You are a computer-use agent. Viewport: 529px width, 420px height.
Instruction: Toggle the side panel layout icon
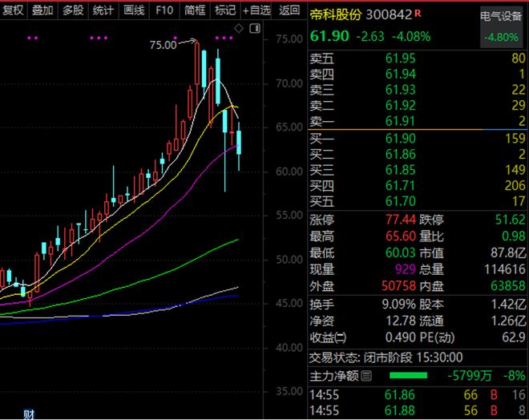[x=255, y=28]
